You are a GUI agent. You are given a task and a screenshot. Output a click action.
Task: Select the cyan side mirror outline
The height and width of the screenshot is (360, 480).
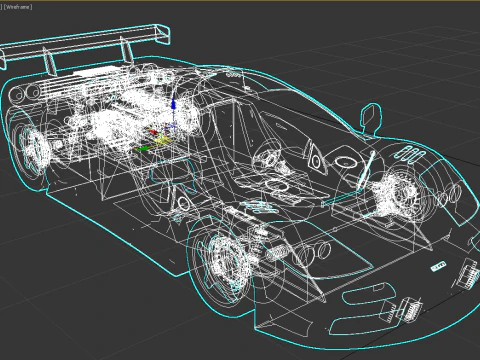(371, 119)
